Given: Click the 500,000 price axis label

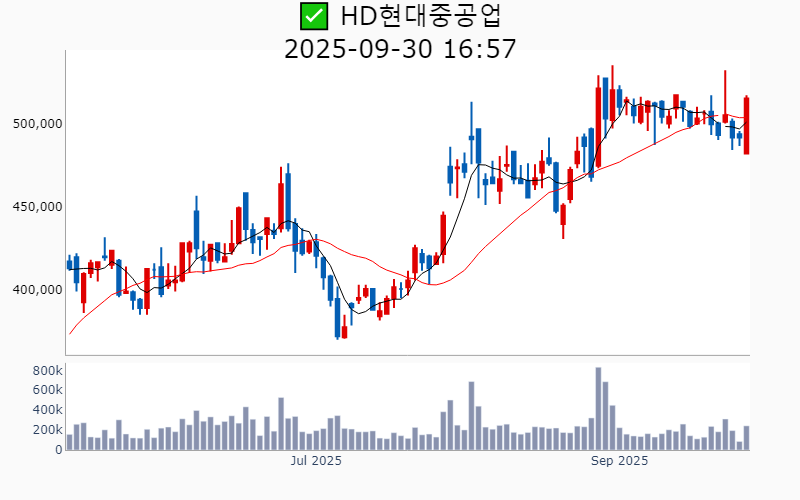Looking at the screenshot, I should pyautogui.click(x=37, y=124).
